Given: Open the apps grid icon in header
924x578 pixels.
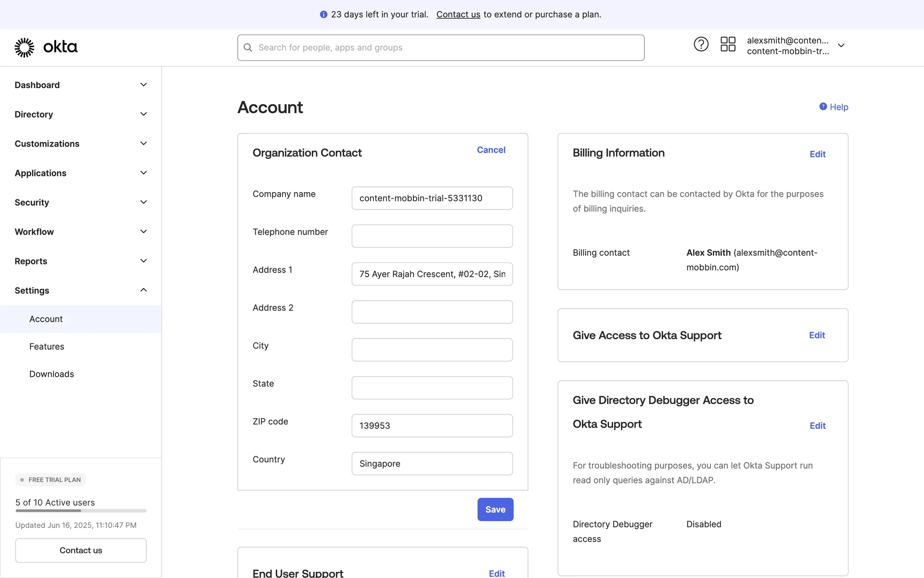Looking at the screenshot, I should pyautogui.click(x=728, y=44).
